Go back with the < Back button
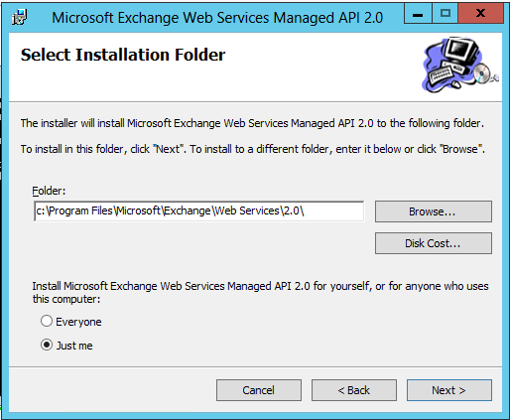 (x=354, y=390)
